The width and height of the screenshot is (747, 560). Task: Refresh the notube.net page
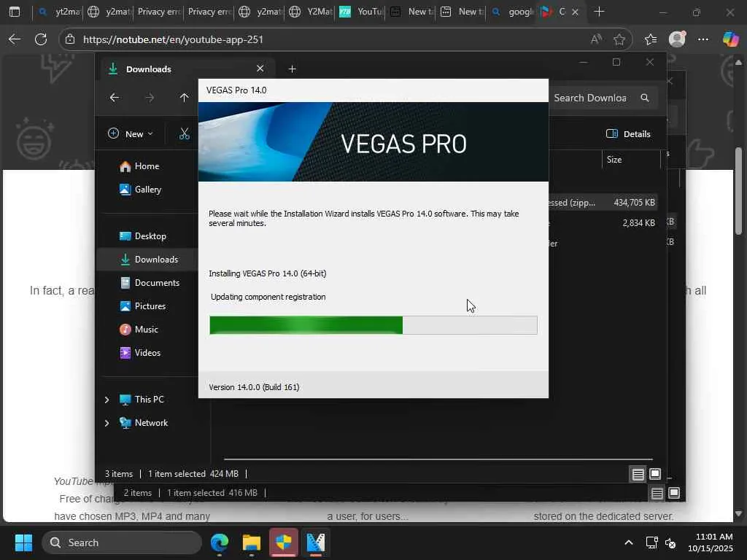click(41, 39)
